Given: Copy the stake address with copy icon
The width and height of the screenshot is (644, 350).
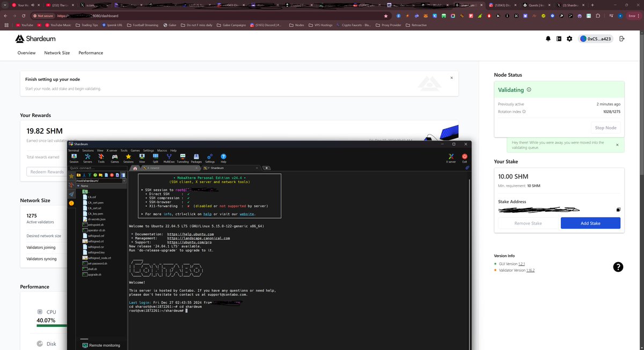Looking at the screenshot, I should coord(618,210).
